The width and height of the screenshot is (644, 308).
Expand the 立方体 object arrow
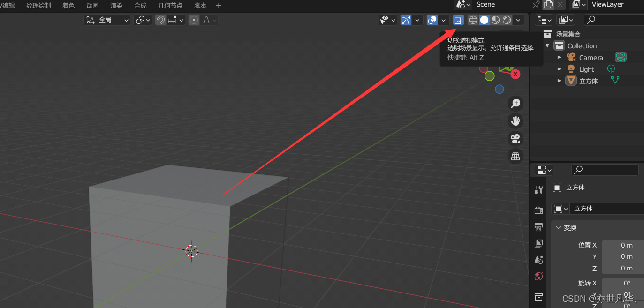pyautogui.click(x=559, y=81)
